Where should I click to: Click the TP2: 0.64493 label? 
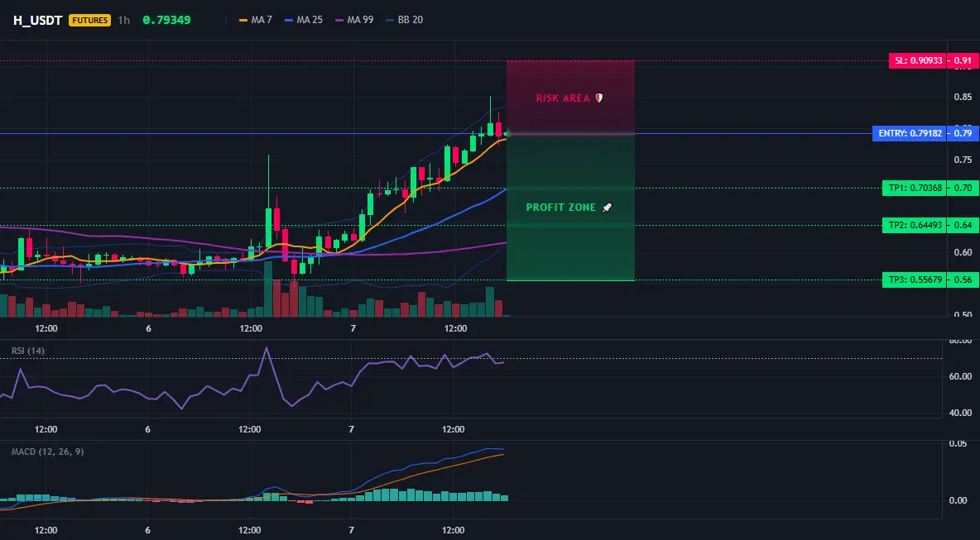click(914, 226)
